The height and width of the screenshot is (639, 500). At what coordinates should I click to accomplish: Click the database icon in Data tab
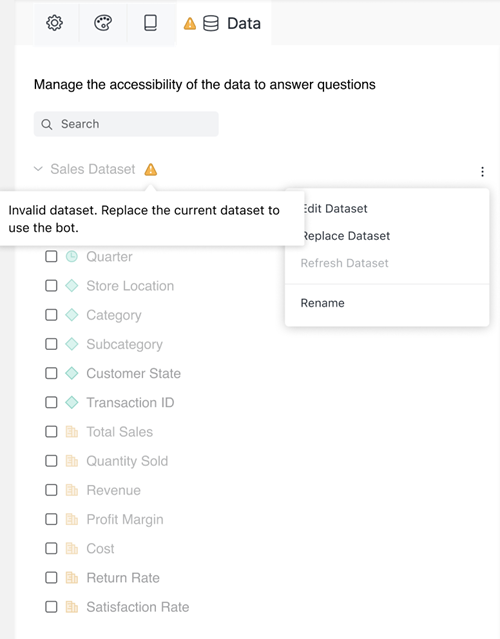[211, 24]
